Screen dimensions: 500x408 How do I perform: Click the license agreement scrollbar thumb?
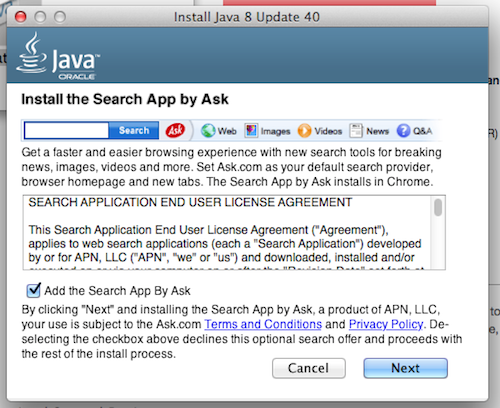pyautogui.click(x=438, y=207)
